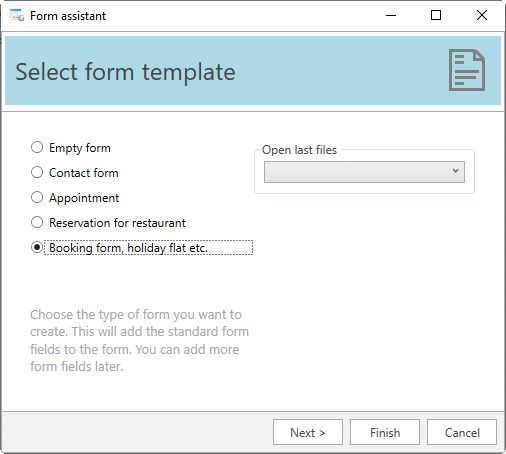The width and height of the screenshot is (506, 454).
Task: Select Booking form, holiday flat etc. option
Action: [37, 247]
